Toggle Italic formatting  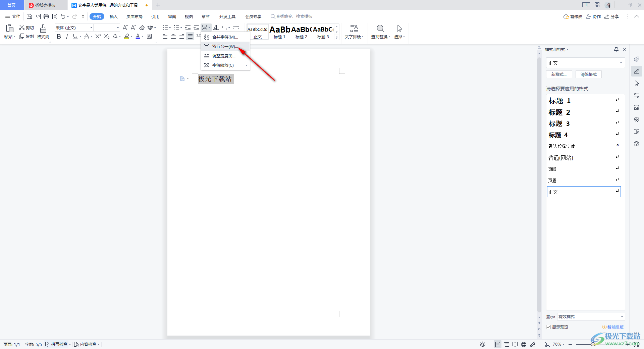click(67, 36)
